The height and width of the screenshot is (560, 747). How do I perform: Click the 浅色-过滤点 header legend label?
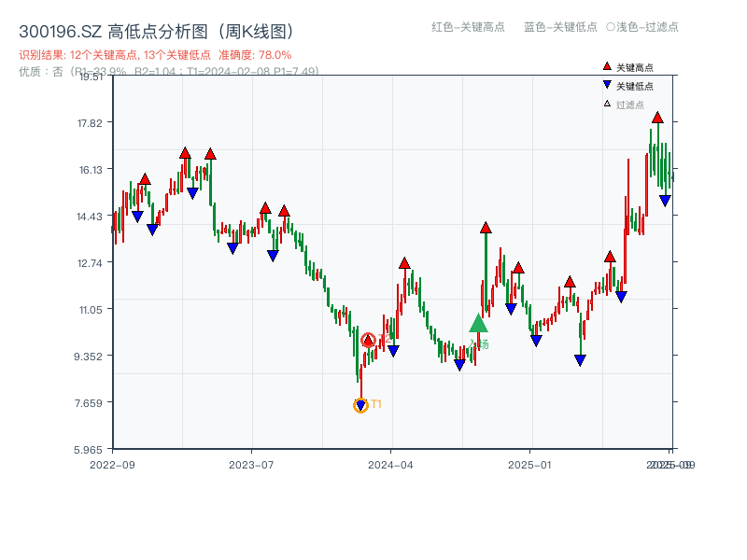[642, 27]
